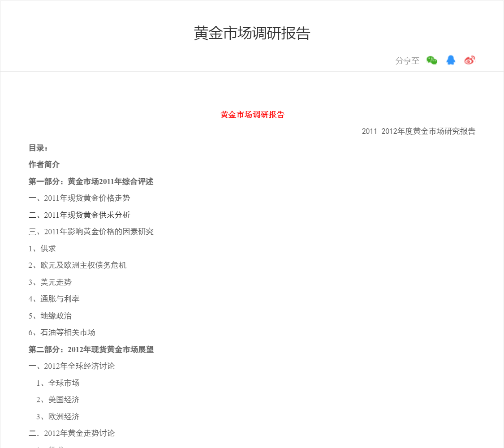Click 二．2012年黄金走势讨论
Viewport: 504px width, 448px height.
pos(72,433)
